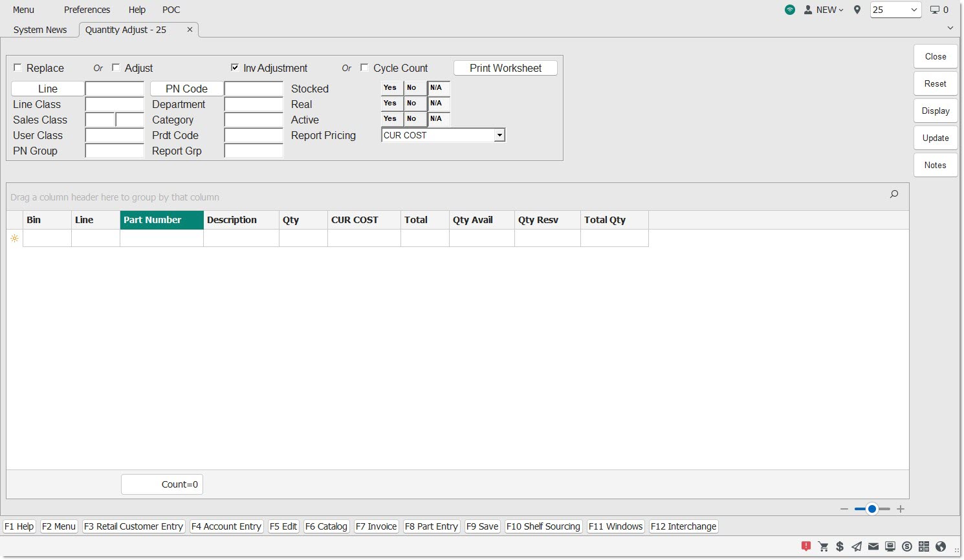Click the green Wi-Fi connection icon
This screenshot has height=560, width=964.
click(x=790, y=10)
